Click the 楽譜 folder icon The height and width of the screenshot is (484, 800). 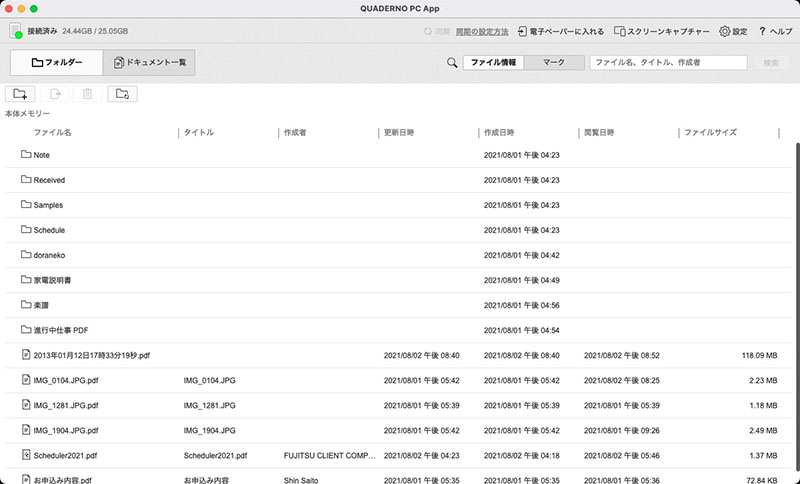(26, 304)
